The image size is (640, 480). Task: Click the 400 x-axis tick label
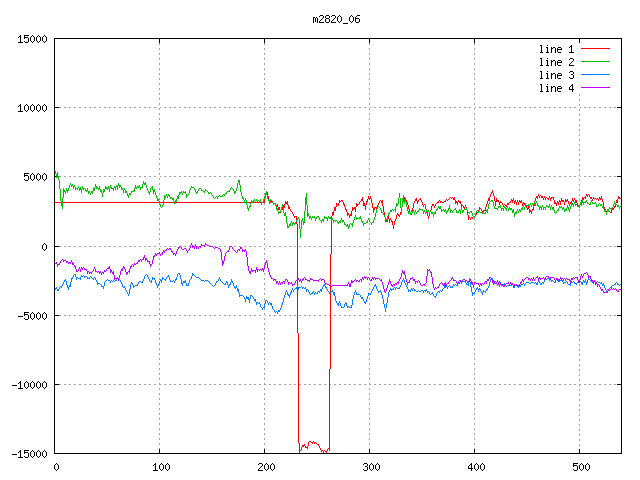pyautogui.click(x=475, y=467)
